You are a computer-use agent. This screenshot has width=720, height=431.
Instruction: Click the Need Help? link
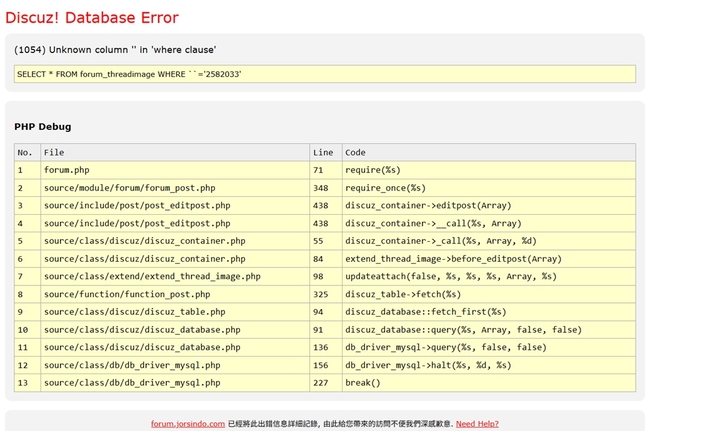pos(477,424)
